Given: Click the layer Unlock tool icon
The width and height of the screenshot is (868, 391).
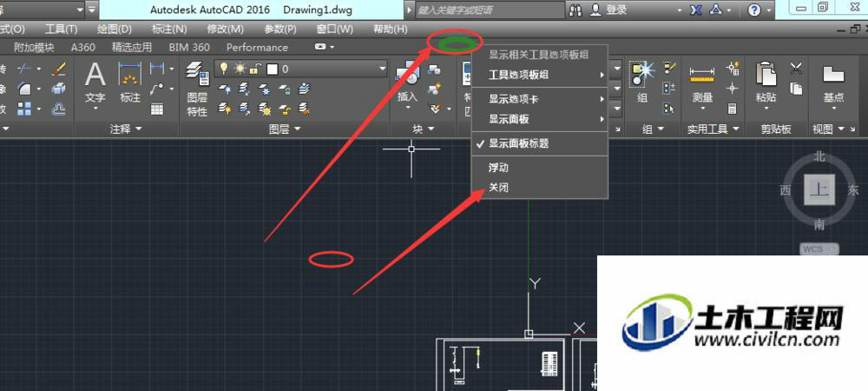Looking at the screenshot, I should click(x=285, y=109).
